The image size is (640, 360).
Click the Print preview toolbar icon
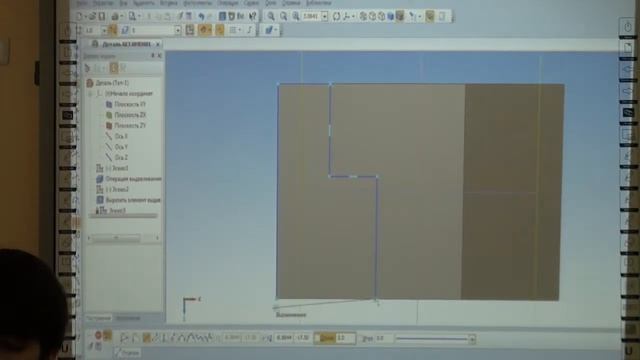(x=133, y=16)
